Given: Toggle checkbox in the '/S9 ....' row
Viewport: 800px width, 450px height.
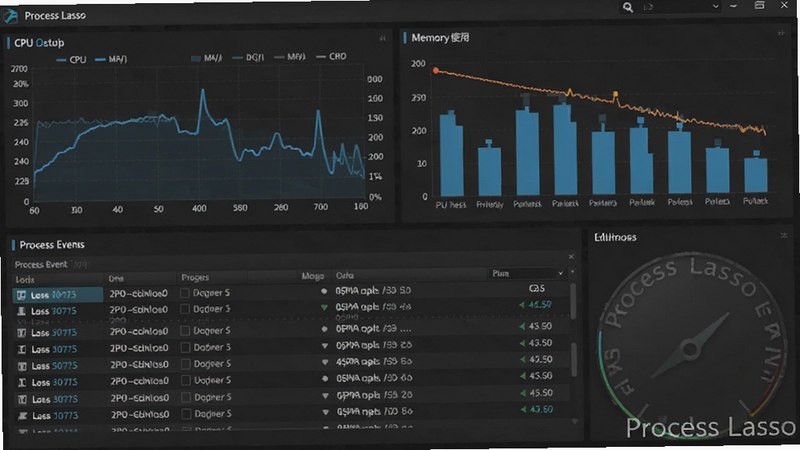Looking at the screenshot, I should (186, 331).
